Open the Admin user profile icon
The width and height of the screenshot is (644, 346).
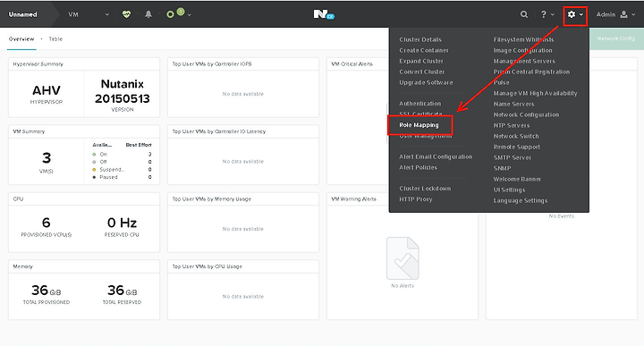[624, 14]
